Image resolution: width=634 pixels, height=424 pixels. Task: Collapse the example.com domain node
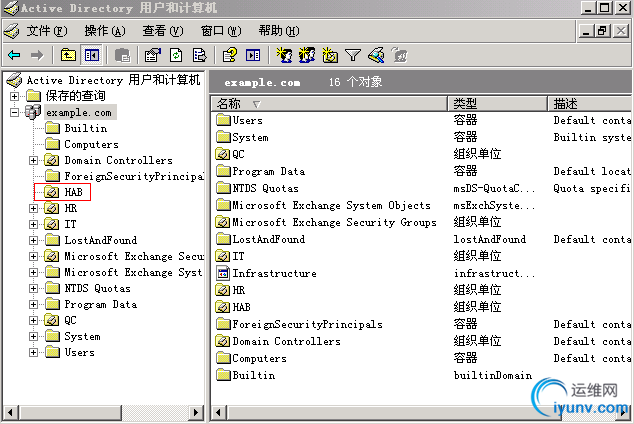tap(15, 112)
